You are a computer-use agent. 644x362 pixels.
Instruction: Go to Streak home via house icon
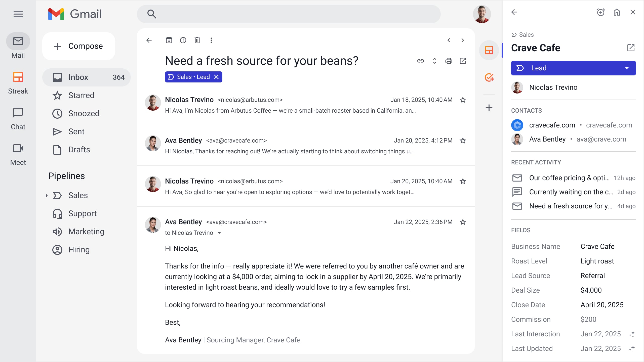(617, 12)
